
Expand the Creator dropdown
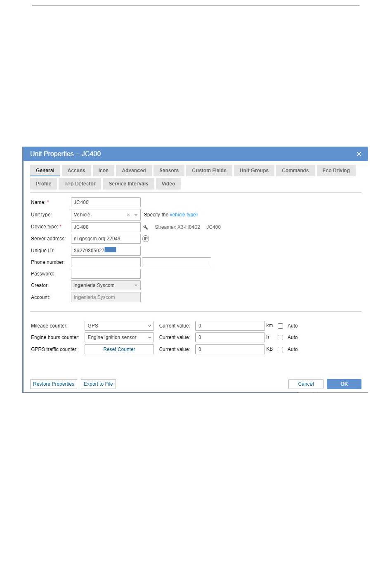(136, 285)
